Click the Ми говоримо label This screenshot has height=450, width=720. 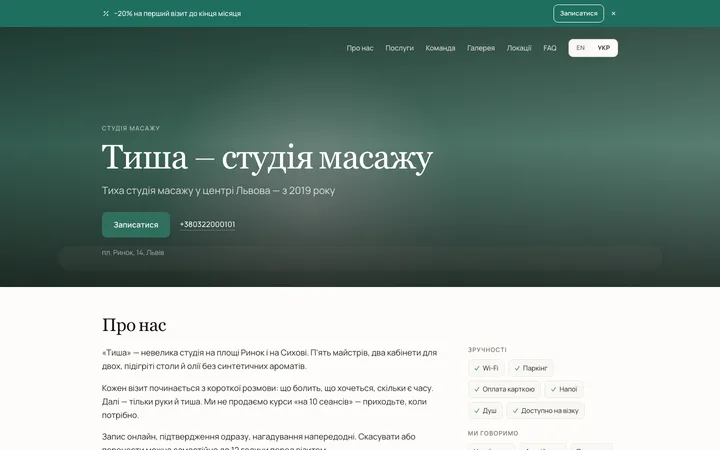coord(493,433)
